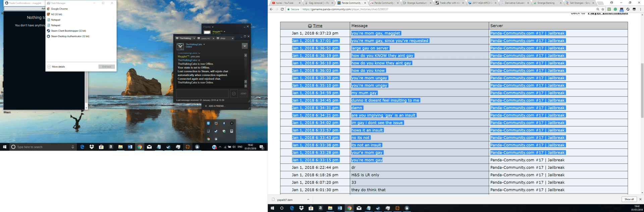
Task: Open papa007.dem download options chevron
Action: click(x=308, y=200)
